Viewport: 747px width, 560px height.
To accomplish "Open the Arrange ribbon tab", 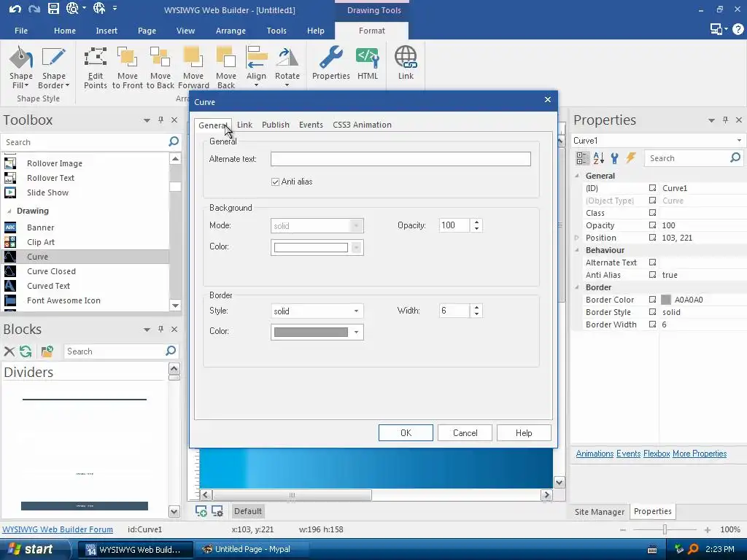I will point(231,31).
